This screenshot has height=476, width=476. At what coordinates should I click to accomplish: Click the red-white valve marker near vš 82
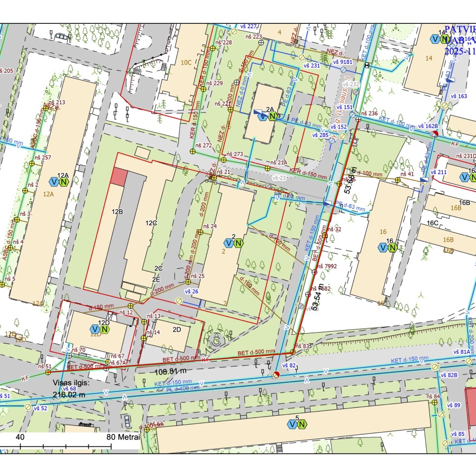point(276,374)
